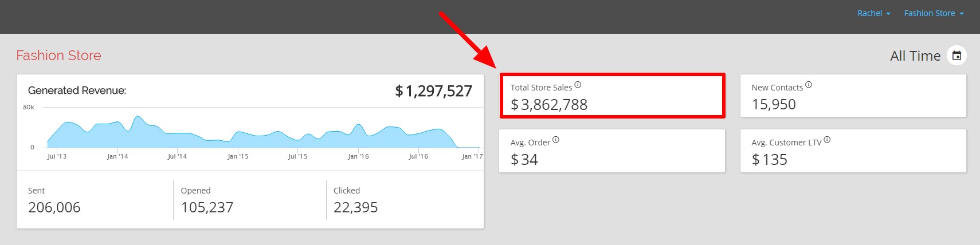Click the Jul '15 chart axis label
The image size is (980, 245).
click(x=297, y=156)
